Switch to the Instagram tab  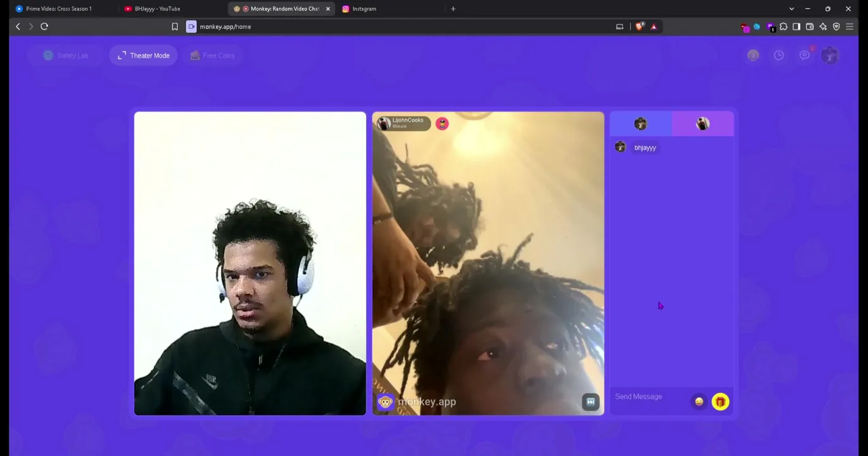click(x=364, y=9)
